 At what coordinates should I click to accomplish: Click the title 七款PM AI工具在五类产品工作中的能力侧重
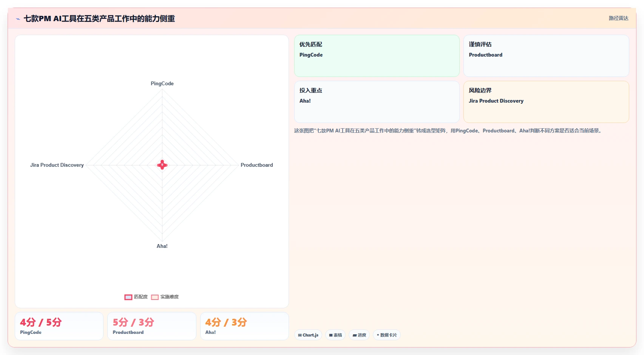[x=99, y=18]
